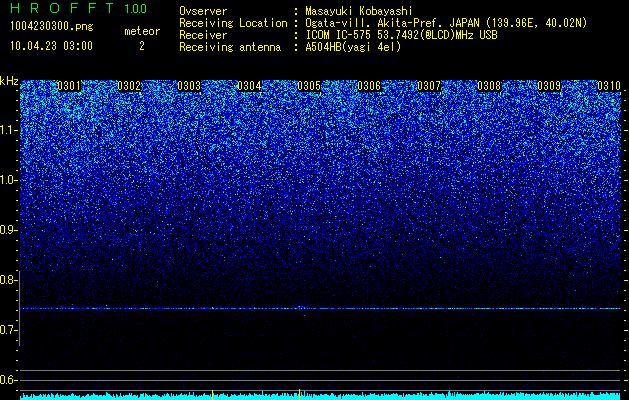Click the meteor count value 2

point(142,46)
